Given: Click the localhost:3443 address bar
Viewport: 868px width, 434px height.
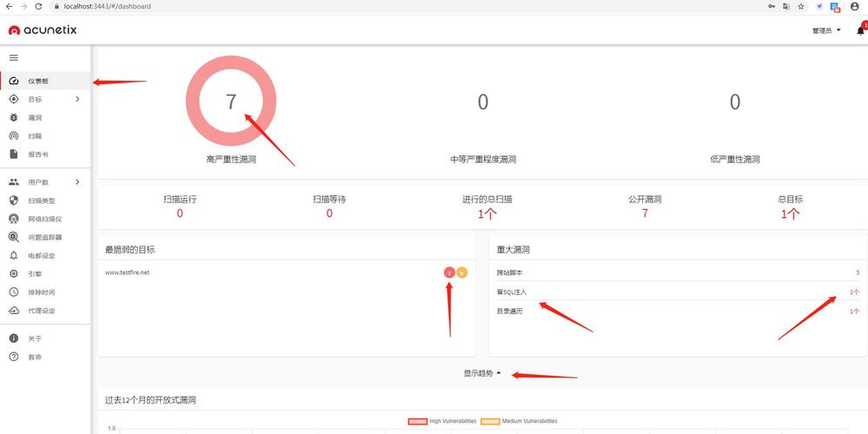Looking at the screenshot, I should [407, 6].
